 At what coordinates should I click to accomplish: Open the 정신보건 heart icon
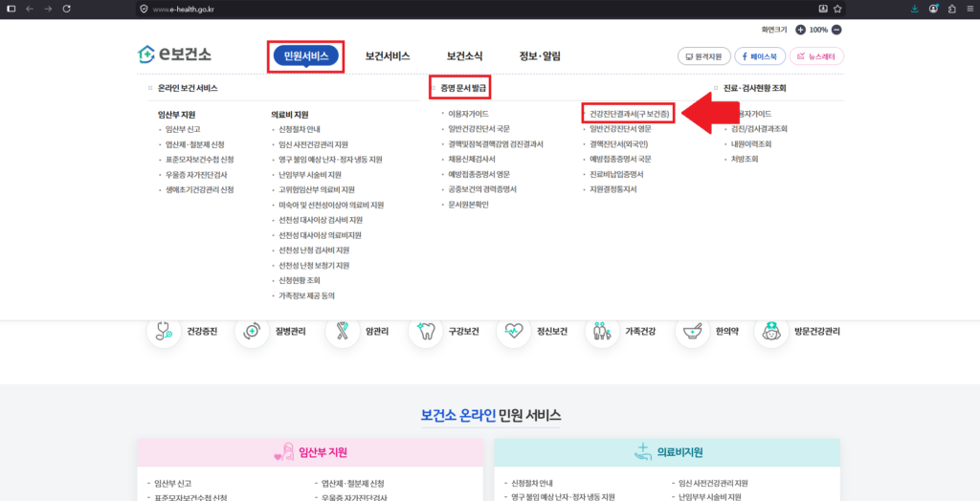click(x=514, y=332)
